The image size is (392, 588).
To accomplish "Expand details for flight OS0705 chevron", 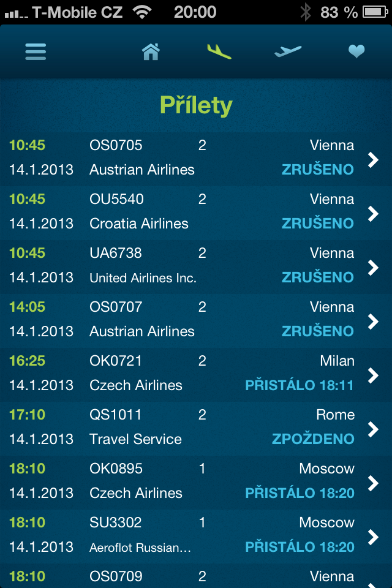I will click(372, 159).
